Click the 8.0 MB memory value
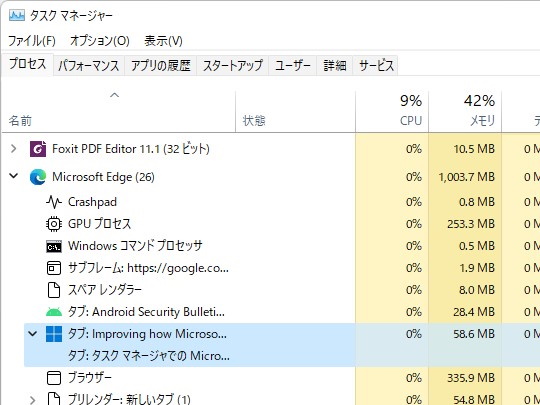The height and width of the screenshot is (405, 540). (x=477, y=290)
